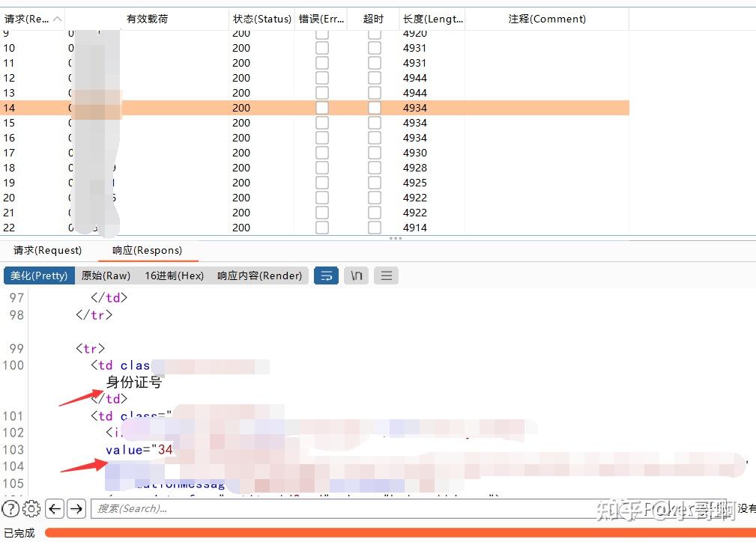Image resolution: width=756 pixels, height=542 pixels.
Task: Click the forward arrow to find next match
Action: pyautogui.click(x=76, y=508)
